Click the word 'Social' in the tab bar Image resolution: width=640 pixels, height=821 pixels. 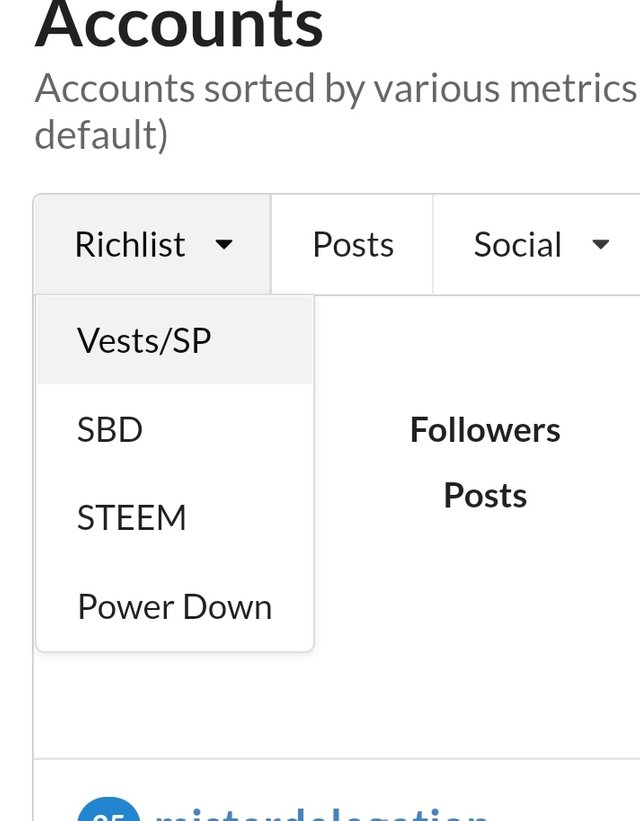click(x=518, y=245)
